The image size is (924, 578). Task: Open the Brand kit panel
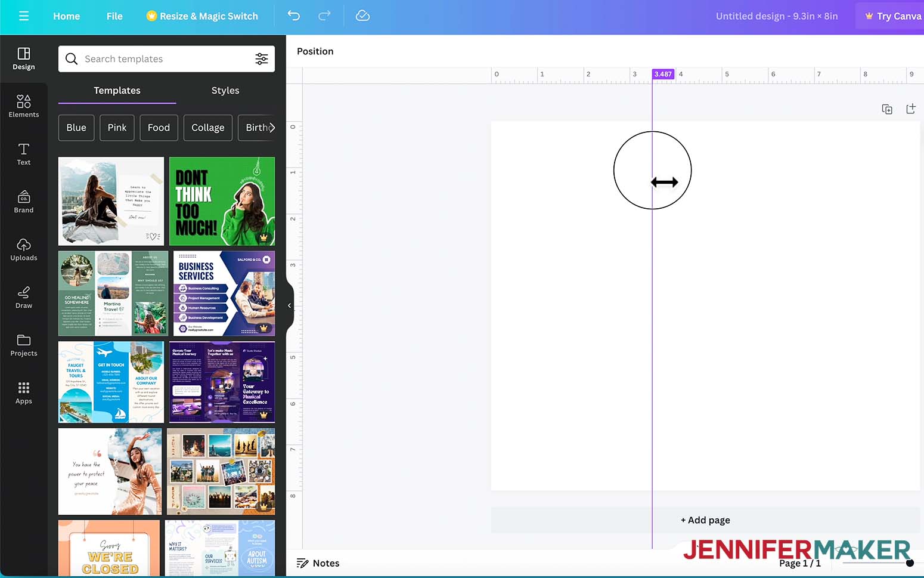pos(24,202)
